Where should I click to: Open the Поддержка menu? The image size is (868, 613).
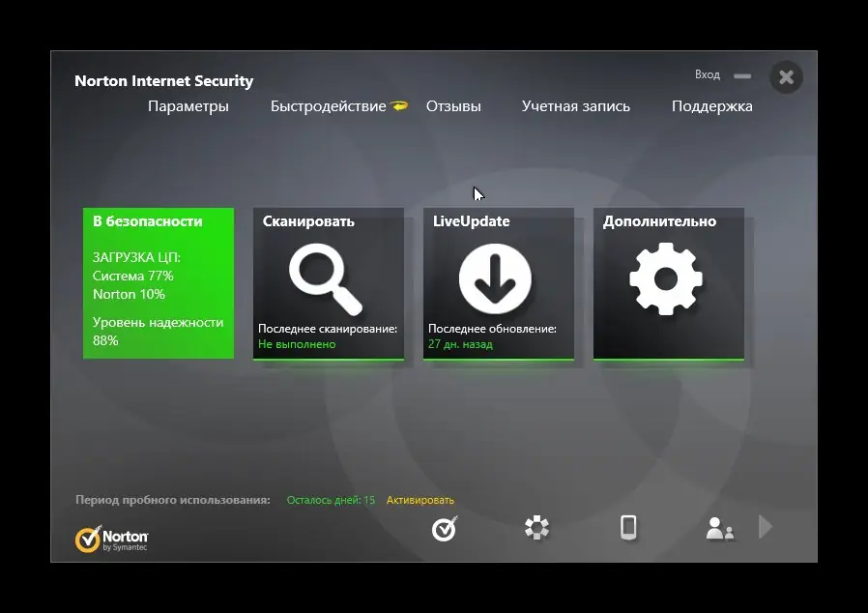(x=711, y=106)
